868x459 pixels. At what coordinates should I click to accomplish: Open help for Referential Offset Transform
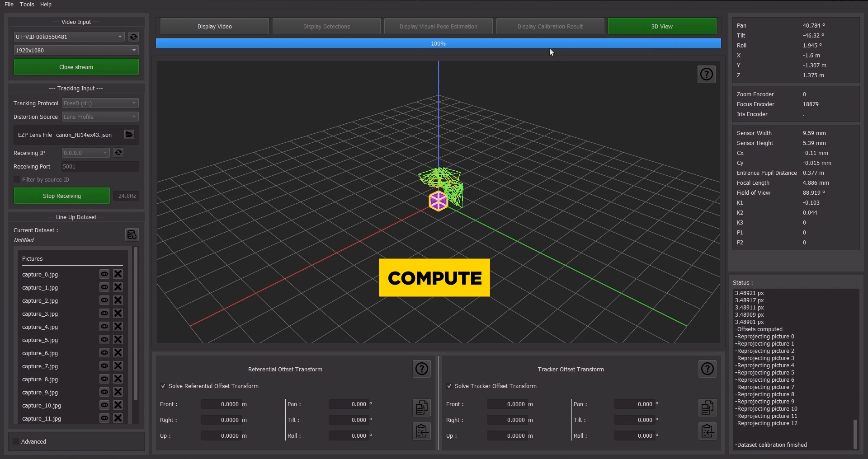coord(421,369)
